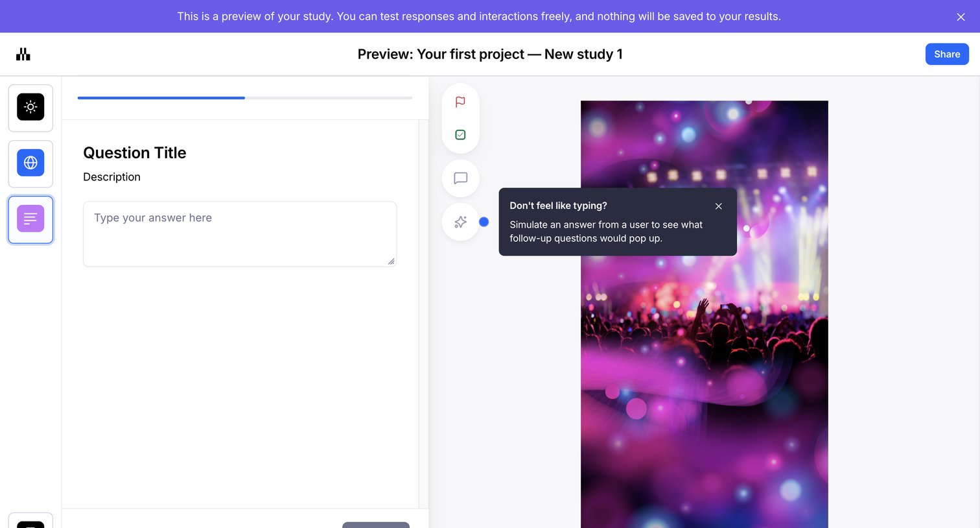Click the blue progress bar at top
The width and height of the screenshot is (980, 528).
click(x=245, y=98)
